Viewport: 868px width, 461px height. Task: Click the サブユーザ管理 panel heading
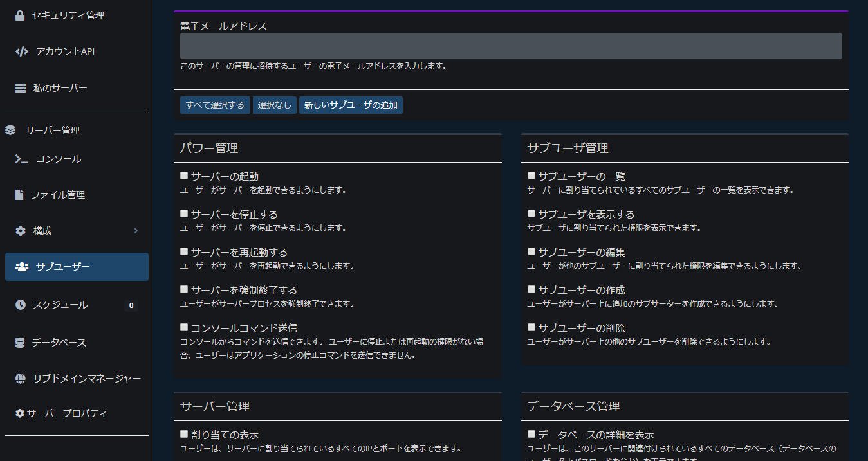(568, 149)
